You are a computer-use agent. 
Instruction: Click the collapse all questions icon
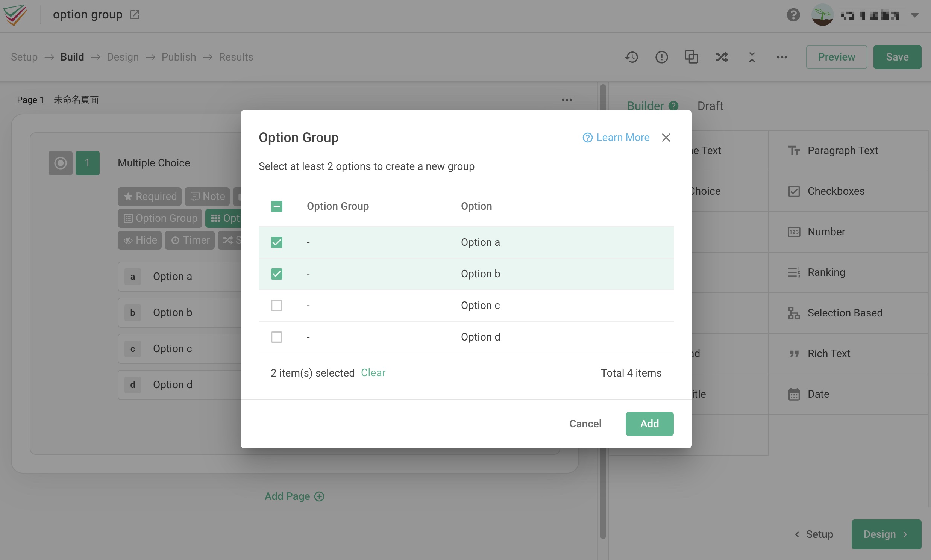[751, 57]
